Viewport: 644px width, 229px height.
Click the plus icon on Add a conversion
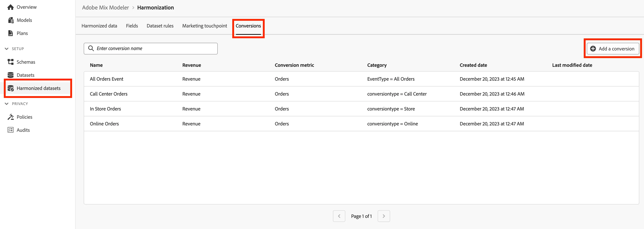click(593, 49)
